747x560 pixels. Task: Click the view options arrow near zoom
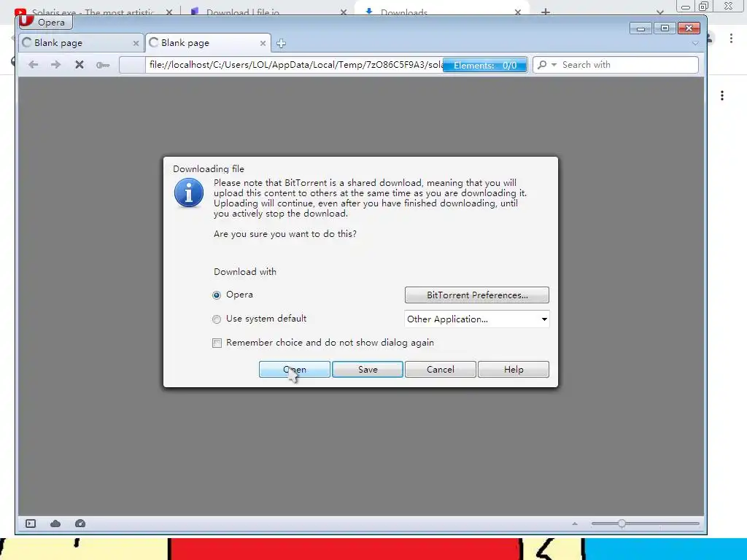[x=575, y=524]
